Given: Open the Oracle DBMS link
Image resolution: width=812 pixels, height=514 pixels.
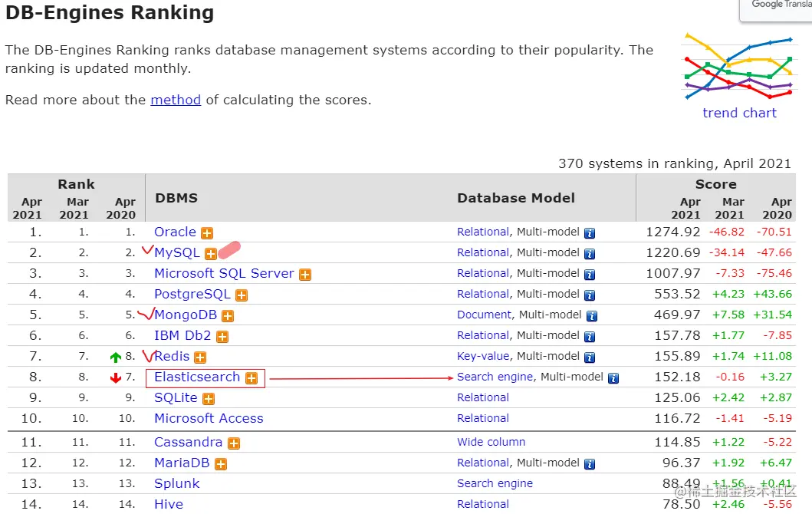Looking at the screenshot, I should pyautogui.click(x=175, y=232).
